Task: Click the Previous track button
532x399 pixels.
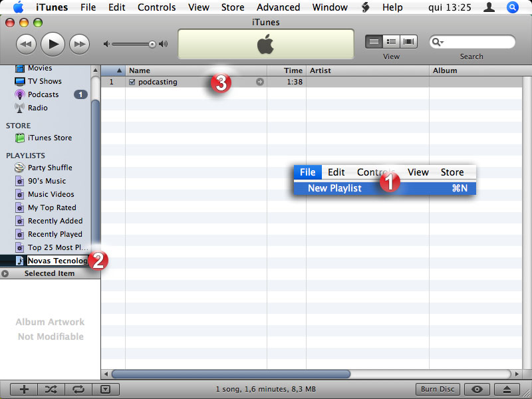Action: (x=26, y=44)
